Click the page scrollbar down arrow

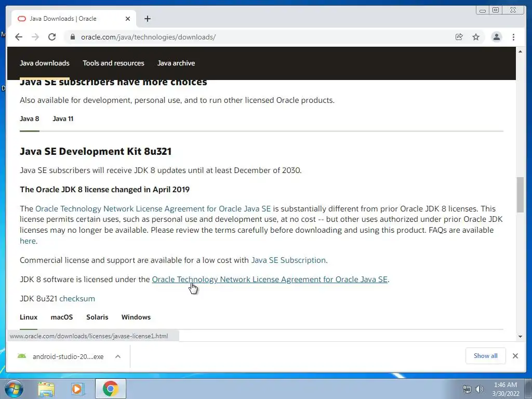pos(520,337)
